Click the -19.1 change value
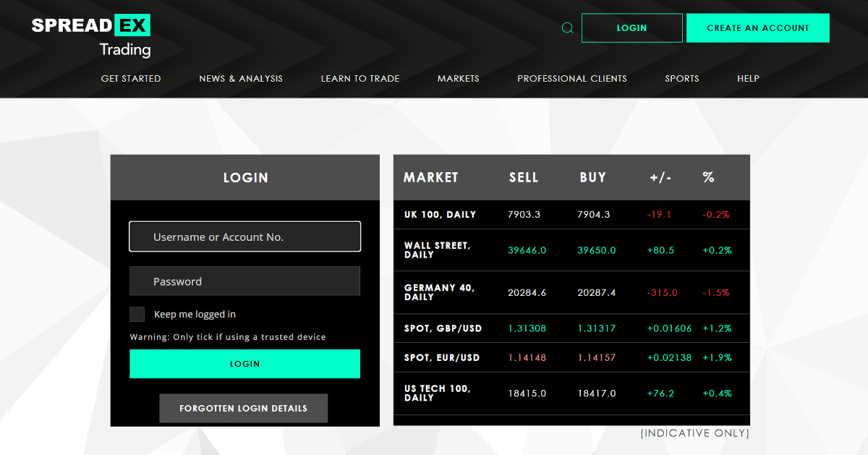The width and height of the screenshot is (868, 455). (659, 215)
